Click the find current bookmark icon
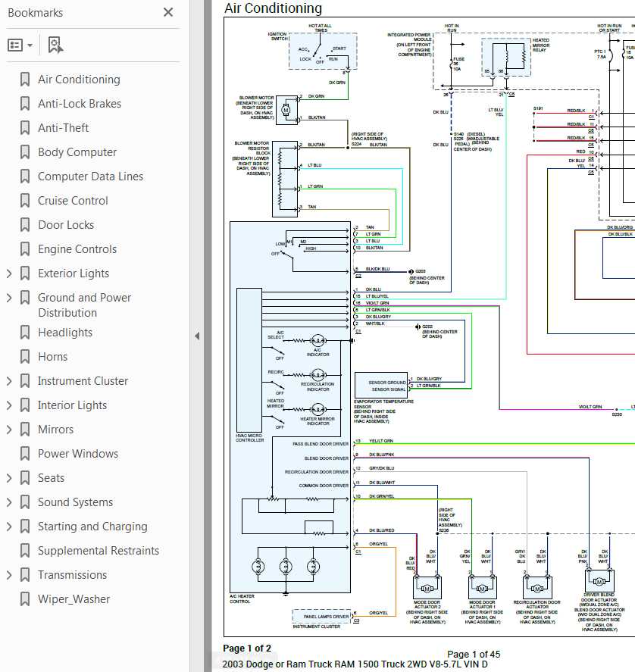 [55, 45]
